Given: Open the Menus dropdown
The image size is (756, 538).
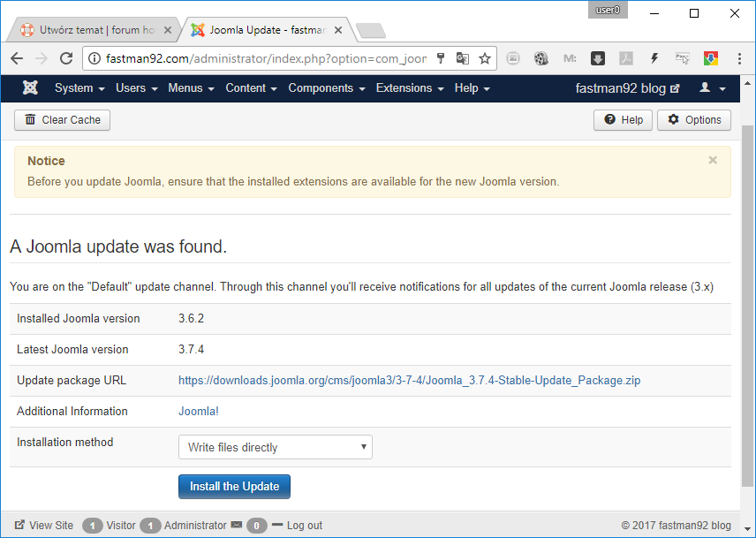Looking at the screenshot, I should [x=192, y=88].
